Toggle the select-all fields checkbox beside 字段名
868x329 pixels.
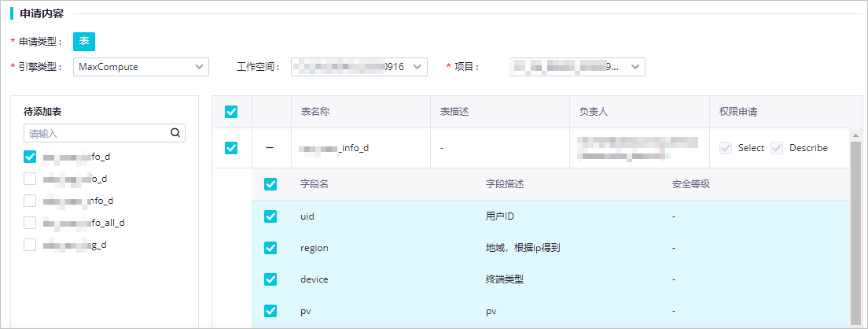click(x=270, y=184)
